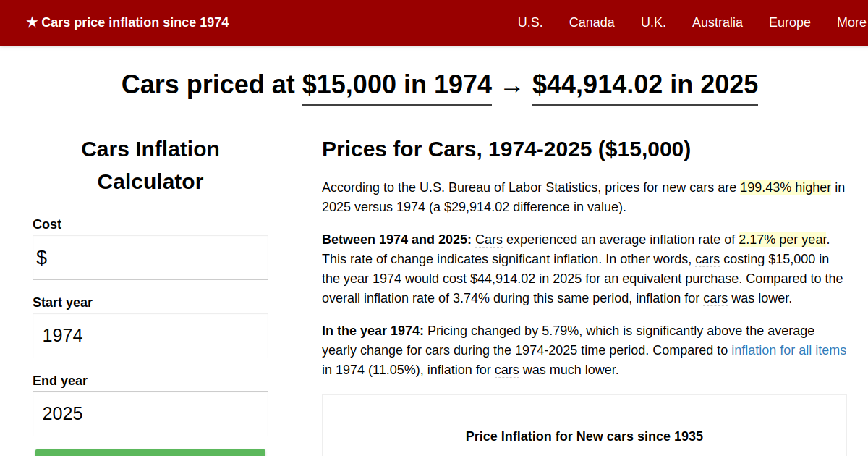Viewport: 868px width, 456px height.
Task: Click the highlighted '199.43% higher' text
Action: click(x=786, y=187)
